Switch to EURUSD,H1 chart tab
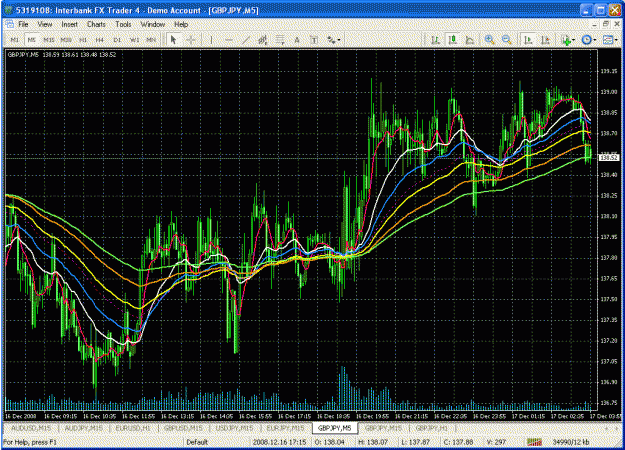Viewport: 625px width, 450px height. click(133, 428)
